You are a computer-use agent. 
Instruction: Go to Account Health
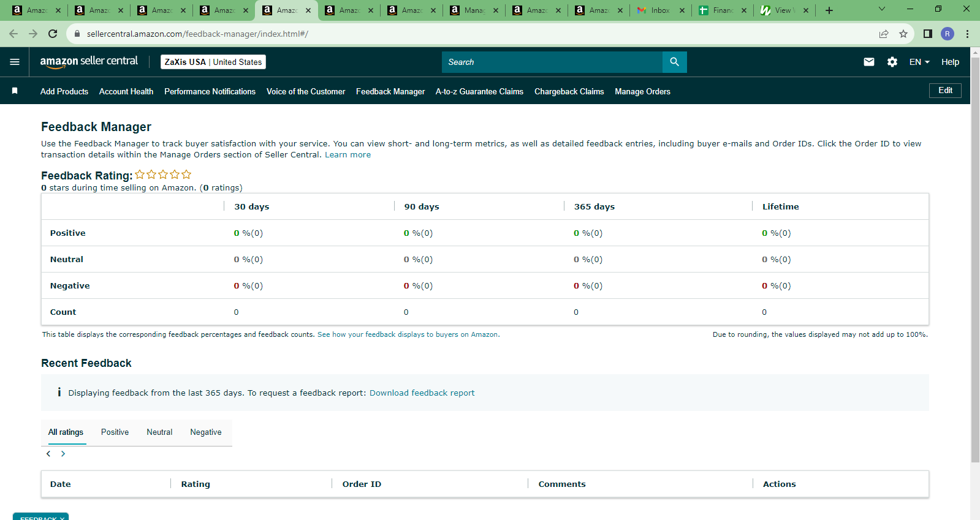(126, 91)
